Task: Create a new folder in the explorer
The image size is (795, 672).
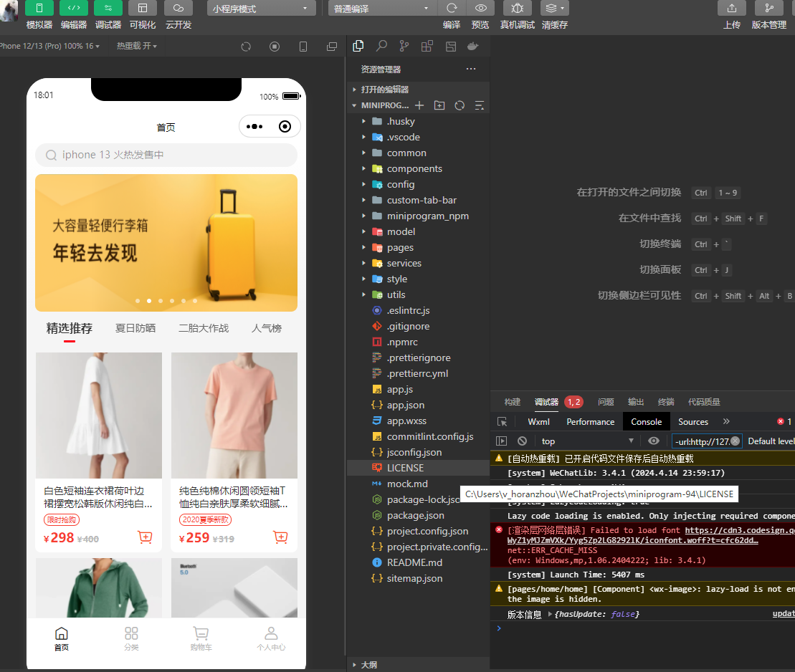Action: click(439, 105)
